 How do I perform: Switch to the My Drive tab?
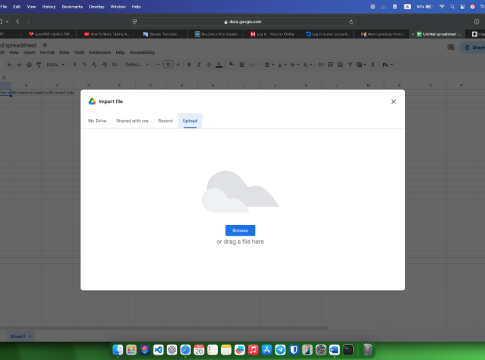click(97, 121)
